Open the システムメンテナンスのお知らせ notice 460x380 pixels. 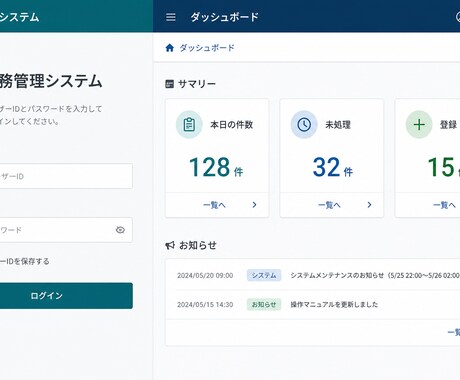(x=375, y=275)
